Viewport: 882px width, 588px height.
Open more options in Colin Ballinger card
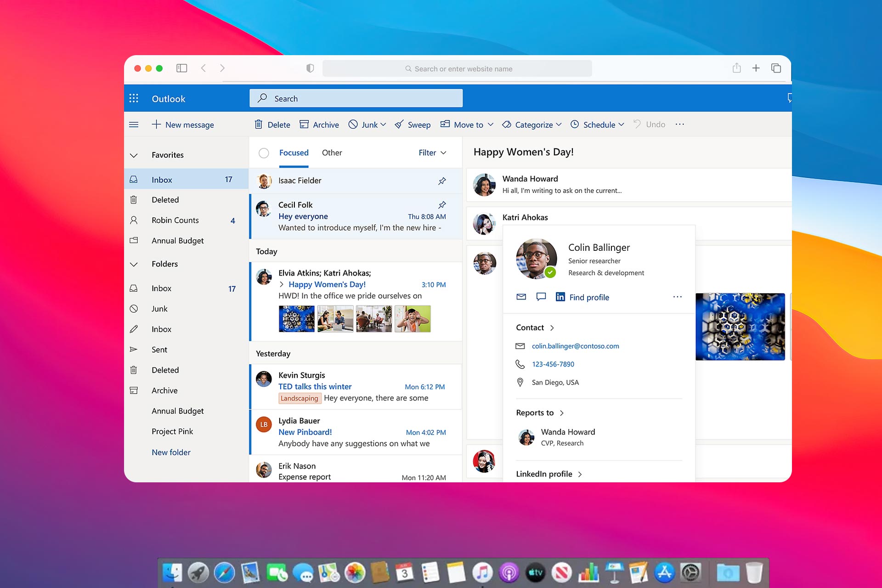point(677,297)
